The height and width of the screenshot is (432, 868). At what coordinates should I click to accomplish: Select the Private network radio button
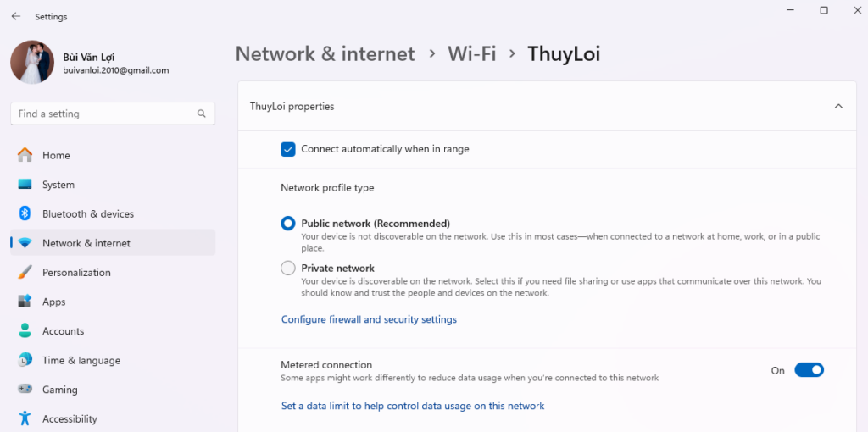pyautogui.click(x=288, y=269)
